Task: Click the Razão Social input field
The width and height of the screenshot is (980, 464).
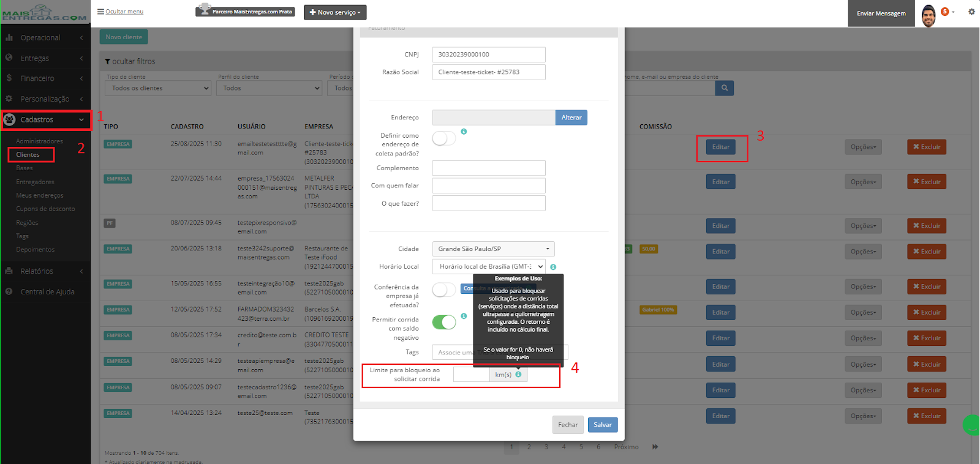Action: [x=489, y=72]
